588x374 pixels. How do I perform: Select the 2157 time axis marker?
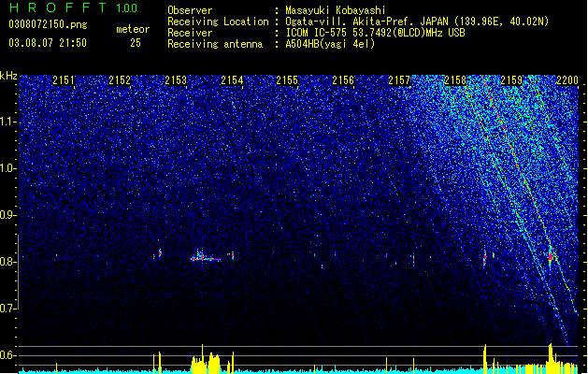(x=399, y=80)
